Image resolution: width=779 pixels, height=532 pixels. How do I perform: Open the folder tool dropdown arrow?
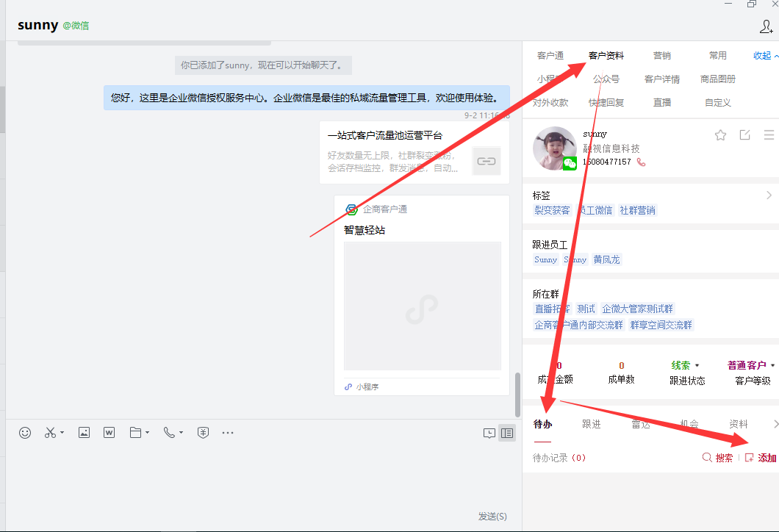pyautogui.click(x=147, y=433)
